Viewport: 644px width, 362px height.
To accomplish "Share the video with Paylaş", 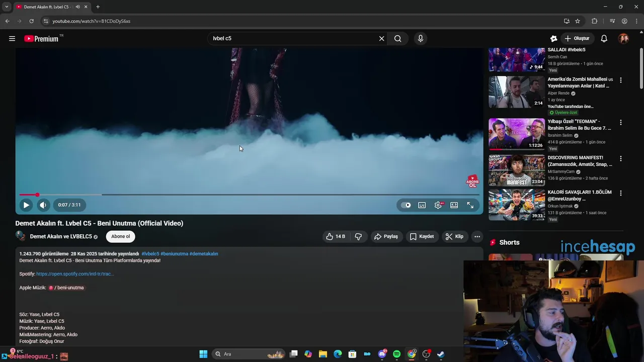I will [386, 236].
